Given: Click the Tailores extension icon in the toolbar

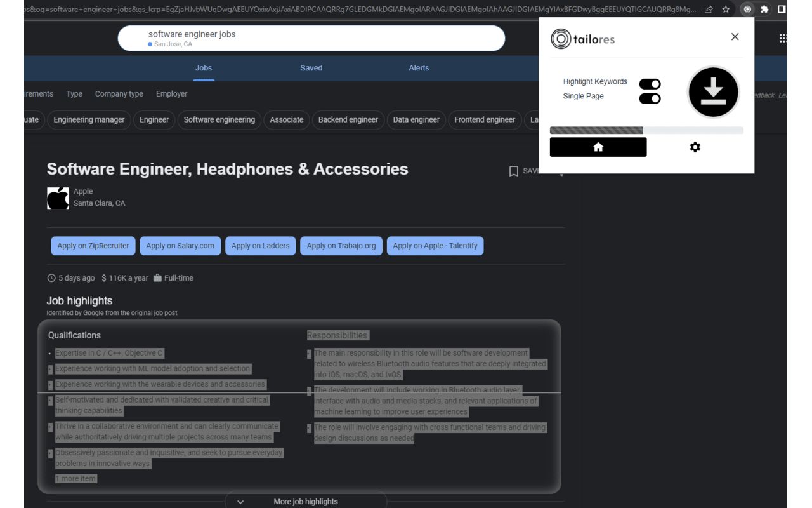Looking at the screenshot, I should pos(747,10).
